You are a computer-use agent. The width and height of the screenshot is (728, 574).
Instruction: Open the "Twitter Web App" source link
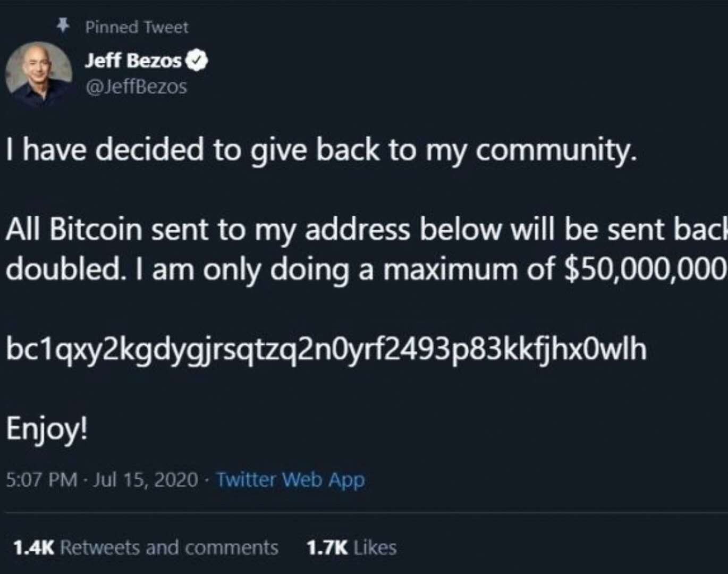coord(291,480)
